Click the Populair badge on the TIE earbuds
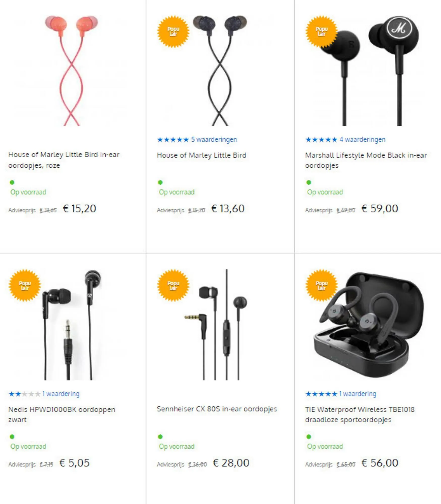The height and width of the screenshot is (504, 441). [x=321, y=286]
